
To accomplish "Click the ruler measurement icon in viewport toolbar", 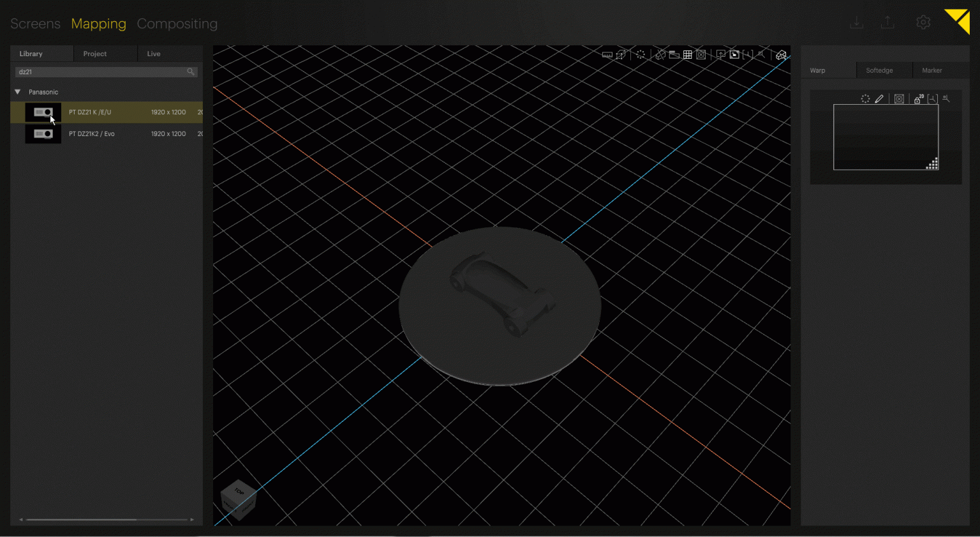I will [x=607, y=55].
